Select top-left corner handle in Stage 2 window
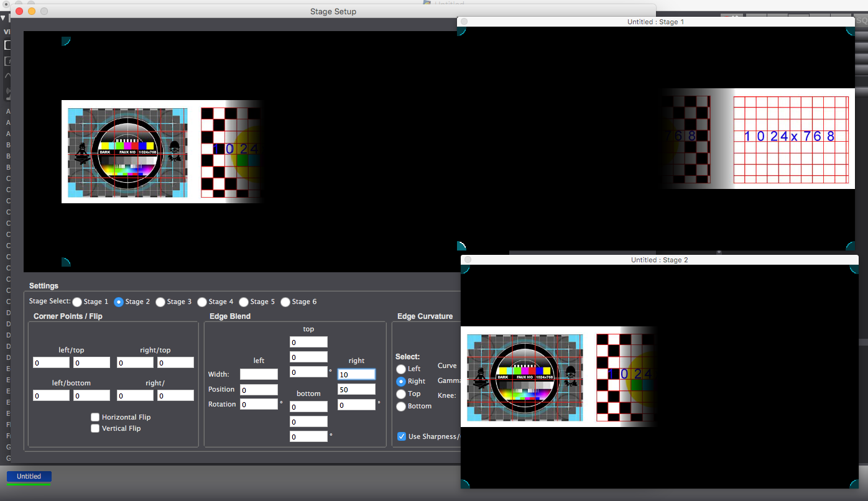The width and height of the screenshot is (868, 501). pyautogui.click(x=465, y=269)
